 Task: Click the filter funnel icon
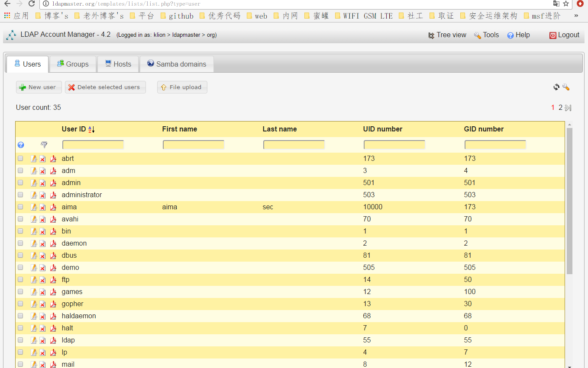[44, 145]
